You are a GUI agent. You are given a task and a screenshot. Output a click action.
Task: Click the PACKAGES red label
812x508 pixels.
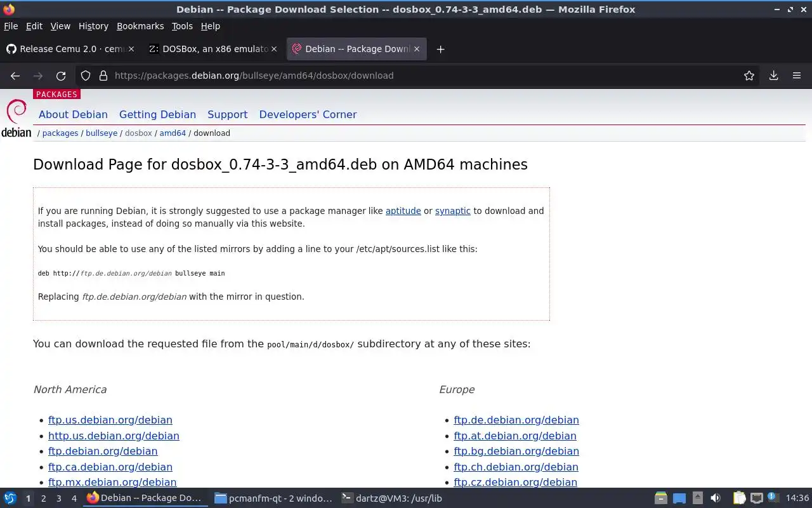[x=56, y=94]
